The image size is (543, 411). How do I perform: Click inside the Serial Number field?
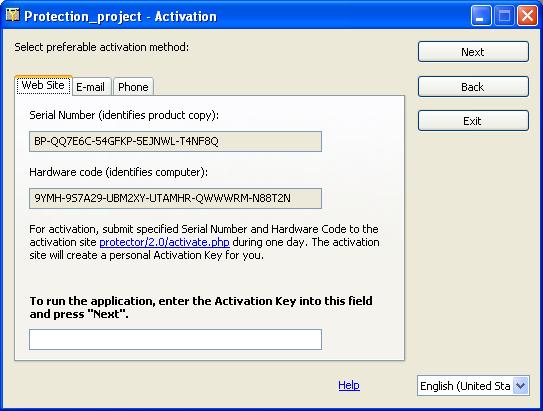coord(176,141)
